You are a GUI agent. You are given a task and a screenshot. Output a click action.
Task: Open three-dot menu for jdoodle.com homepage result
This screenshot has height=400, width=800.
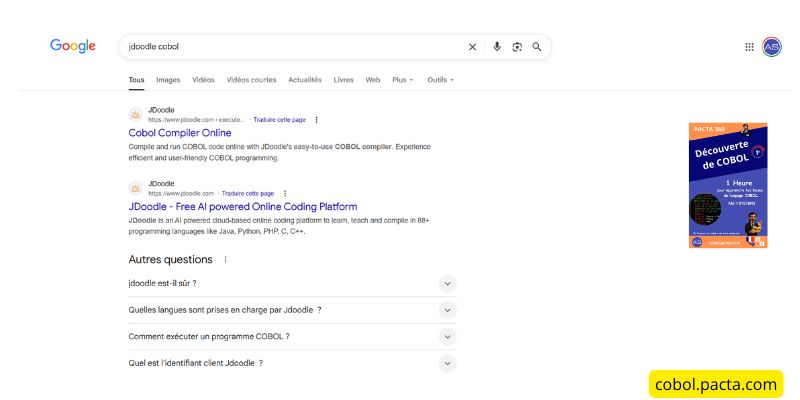(285, 193)
